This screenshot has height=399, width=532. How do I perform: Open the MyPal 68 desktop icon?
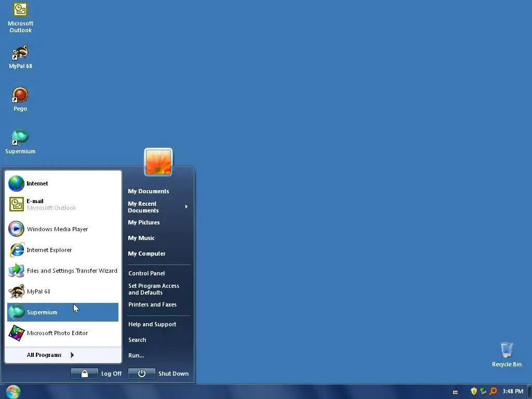pos(20,57)
